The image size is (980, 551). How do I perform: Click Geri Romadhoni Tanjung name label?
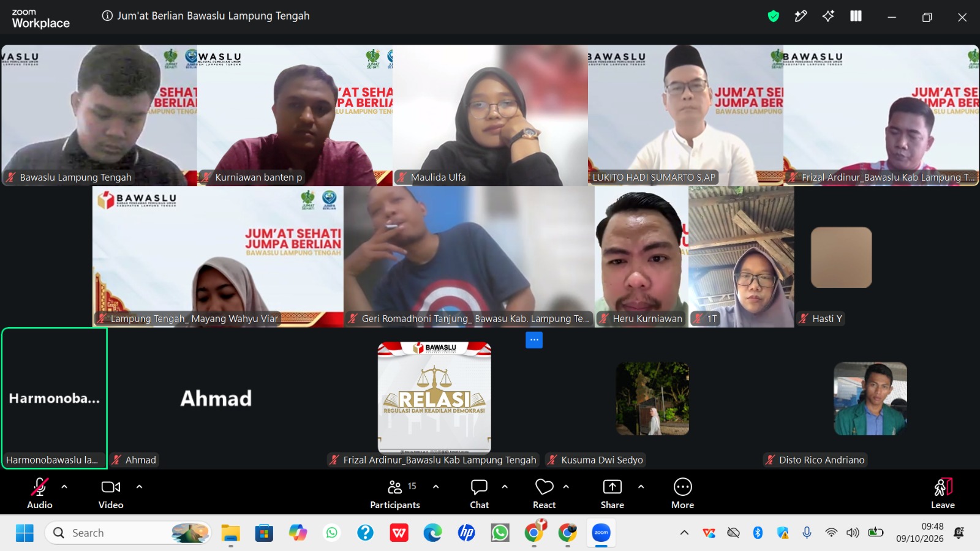475,318
